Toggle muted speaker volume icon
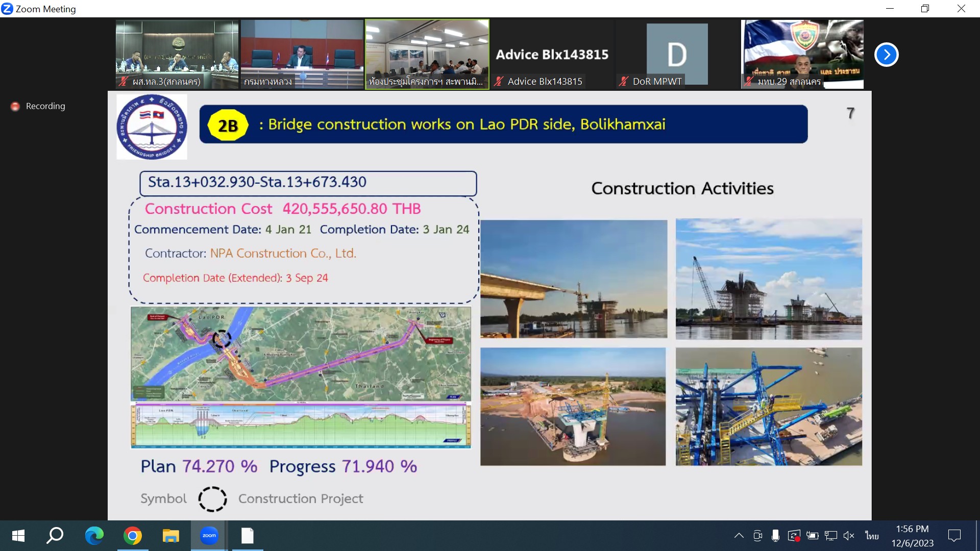This screenshot has width=980, height=551. tap(849, 536)
